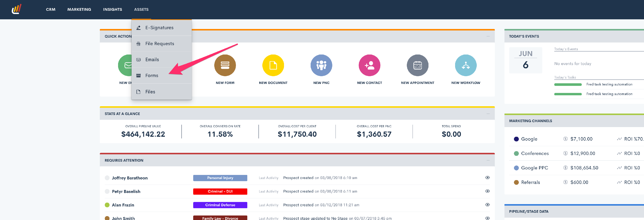Click the Files page icon in dropdown

coord(138,92)
